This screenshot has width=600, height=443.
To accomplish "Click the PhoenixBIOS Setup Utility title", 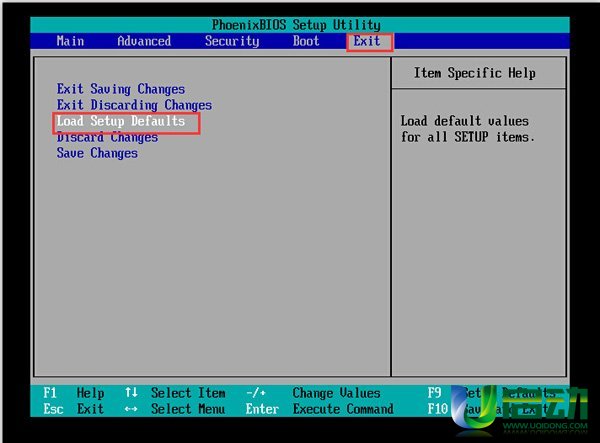I will (x=296, y=25).
